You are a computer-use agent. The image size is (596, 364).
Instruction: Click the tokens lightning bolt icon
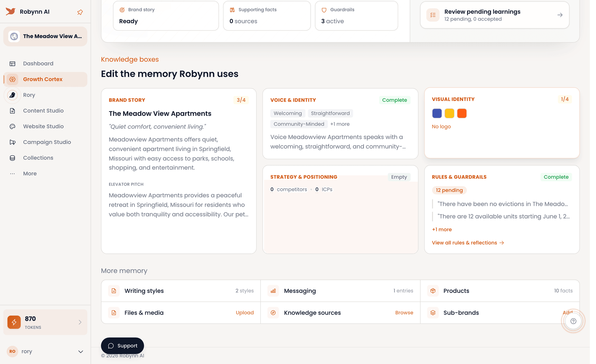pos(14,322)
